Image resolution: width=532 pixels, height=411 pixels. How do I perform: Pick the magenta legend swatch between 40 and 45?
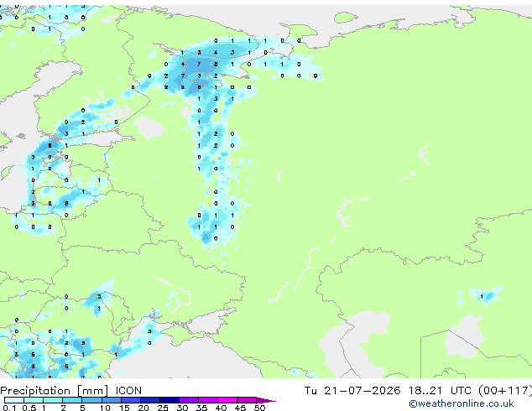click(x=227, y=400)
